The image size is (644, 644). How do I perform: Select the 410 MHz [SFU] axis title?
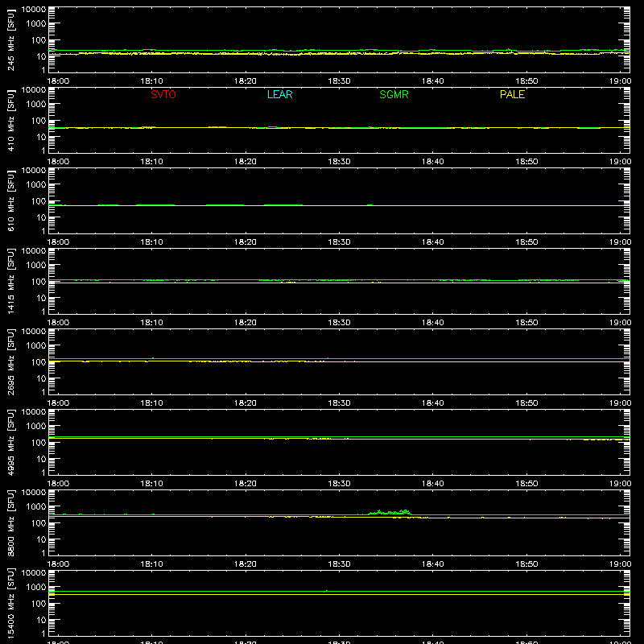coord(11,120)
